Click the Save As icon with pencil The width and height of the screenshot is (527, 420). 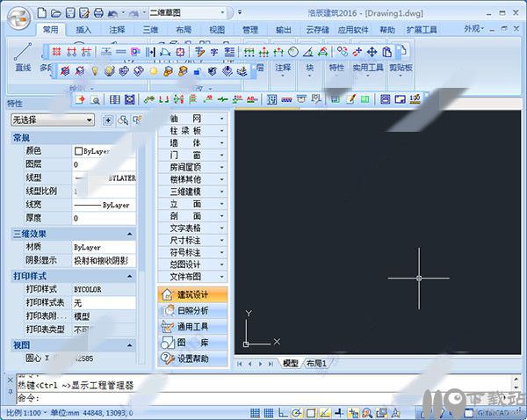84,13
